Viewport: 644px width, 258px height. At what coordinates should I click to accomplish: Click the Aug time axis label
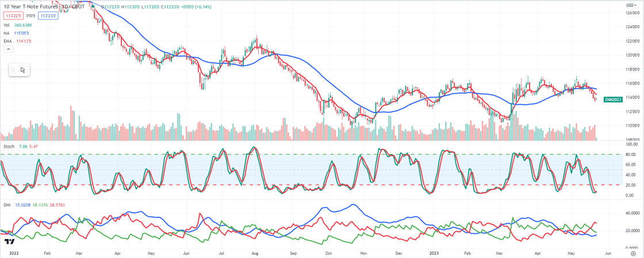(x=255, y=254)
